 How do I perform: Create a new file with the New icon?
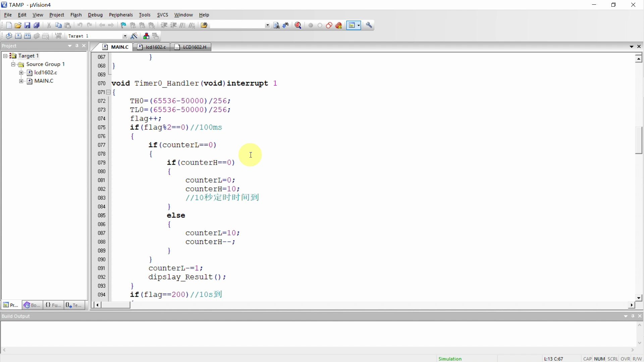[9, 25]
